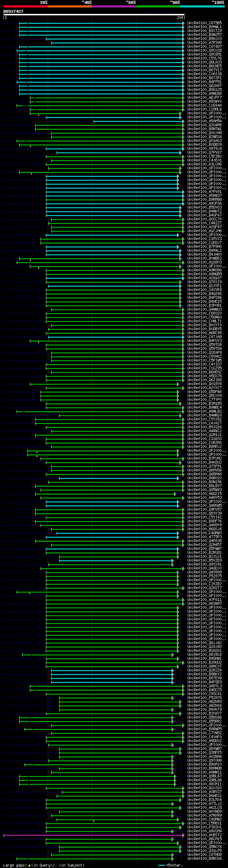Select label UniRef100_C5Y282
Viewport: 228px width, 868px height.
(x=204, y=419)
